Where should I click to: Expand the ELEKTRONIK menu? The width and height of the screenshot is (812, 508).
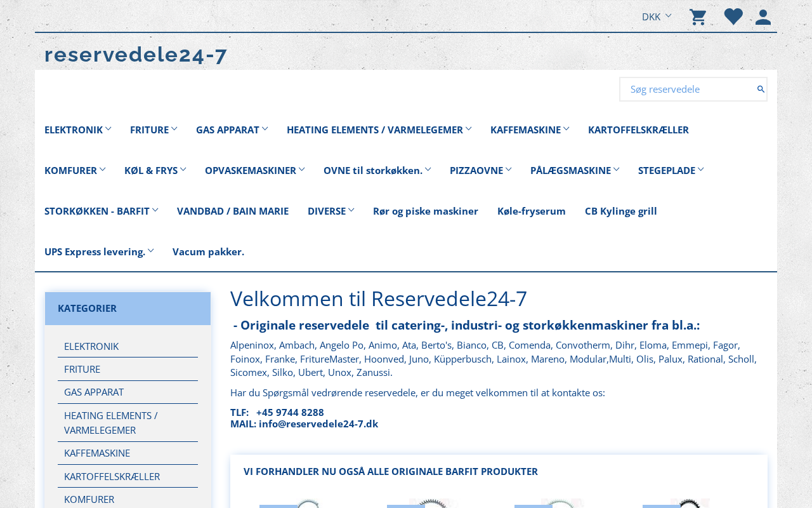[78, 130]
